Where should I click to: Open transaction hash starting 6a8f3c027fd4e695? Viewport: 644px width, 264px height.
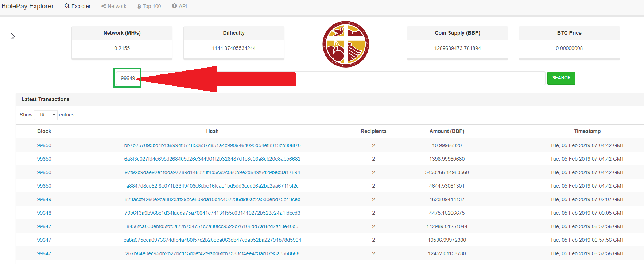(x=212, y=159)
